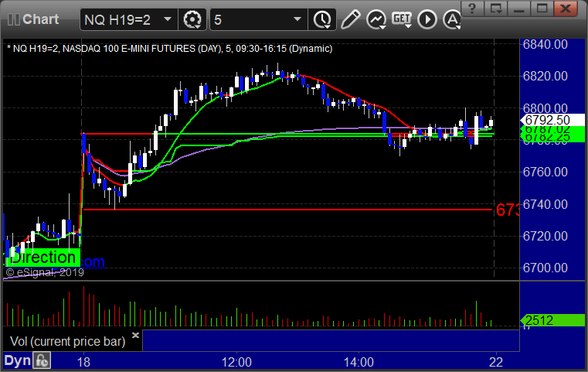Toggle the lock icon next to Dyn
Viewport: 588px width, 372px height.
click(x=42, y=360)
